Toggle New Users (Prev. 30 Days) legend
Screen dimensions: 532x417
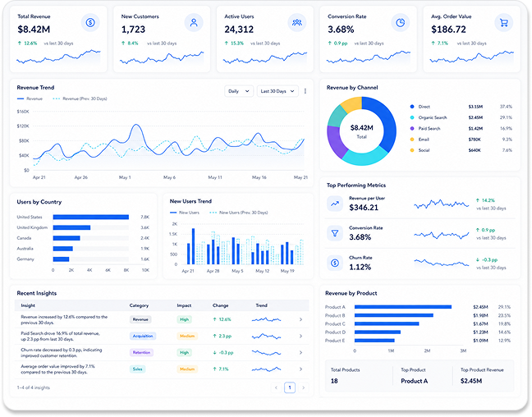coord(239,213)
